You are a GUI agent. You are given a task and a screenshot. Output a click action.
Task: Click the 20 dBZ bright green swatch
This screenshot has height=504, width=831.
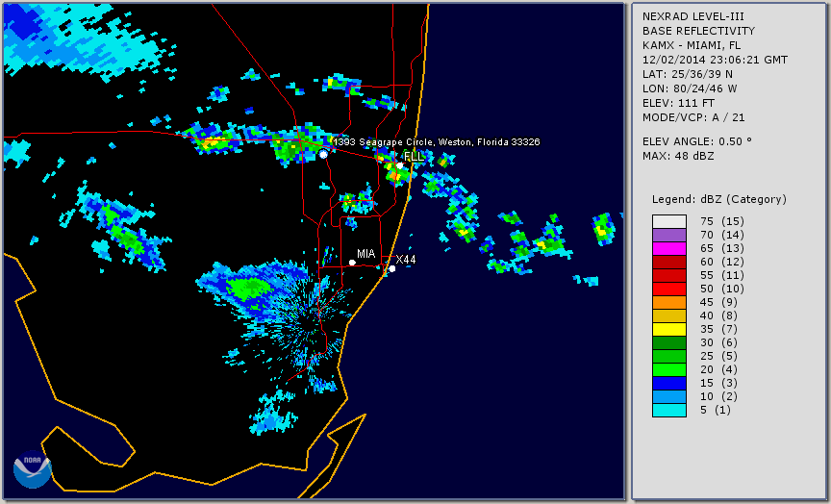[669, 370]
